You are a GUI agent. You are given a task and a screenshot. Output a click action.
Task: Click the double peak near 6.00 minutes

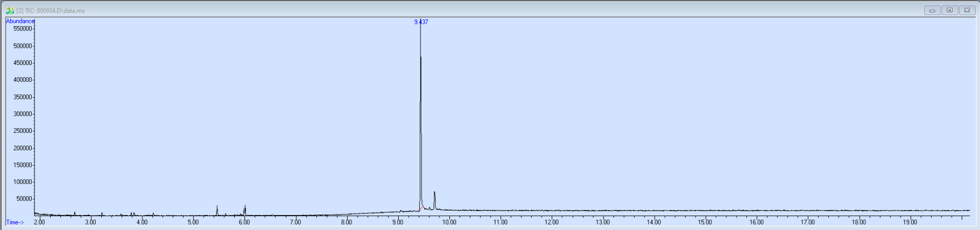pos(245,210)
